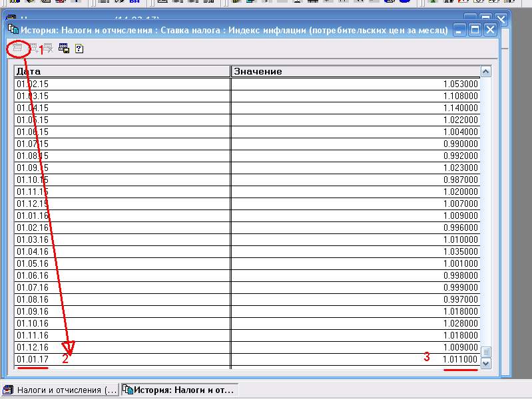Click value 1.007000
Screen dimensions: 532x399
460,203
